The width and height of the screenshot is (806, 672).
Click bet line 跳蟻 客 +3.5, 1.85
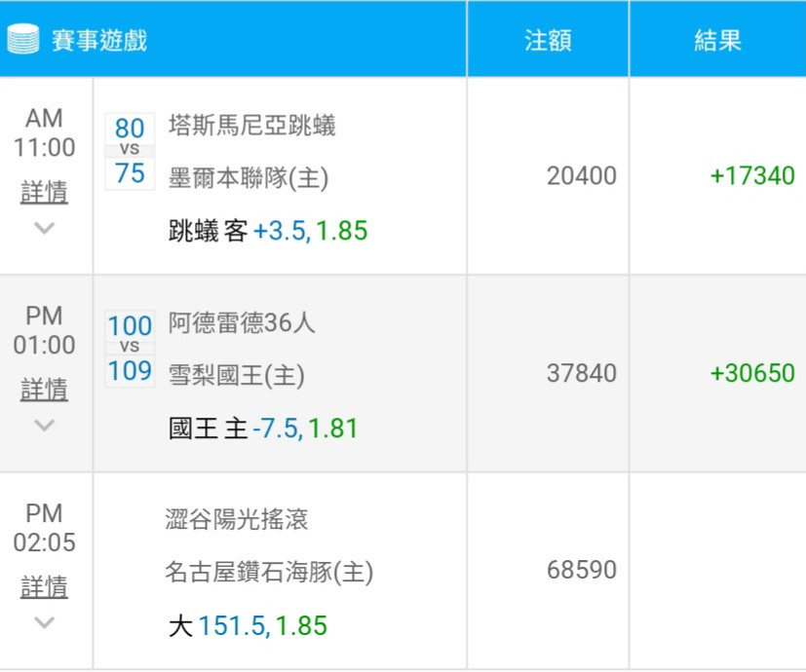268,231
